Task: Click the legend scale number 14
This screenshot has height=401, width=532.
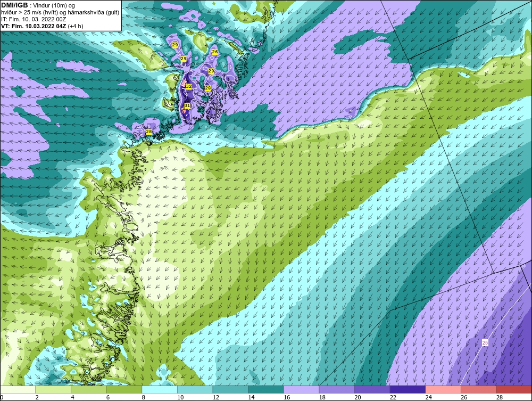Action: pos(251,397)
